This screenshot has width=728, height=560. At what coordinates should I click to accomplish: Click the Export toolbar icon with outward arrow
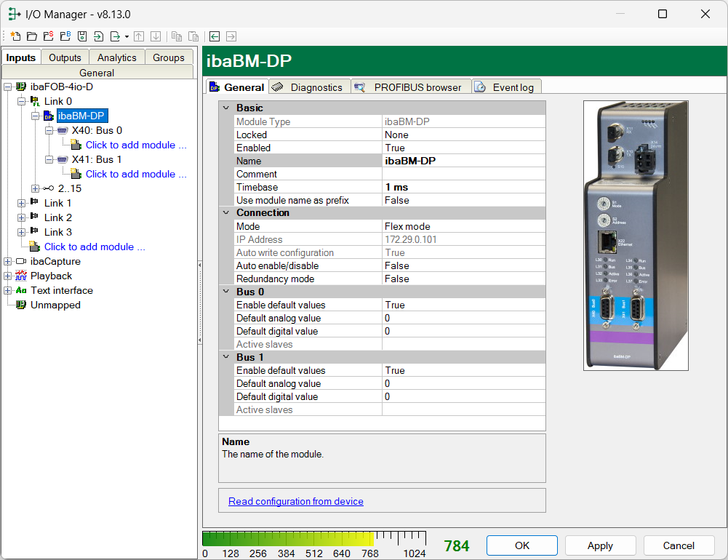[x=115, y=36]
